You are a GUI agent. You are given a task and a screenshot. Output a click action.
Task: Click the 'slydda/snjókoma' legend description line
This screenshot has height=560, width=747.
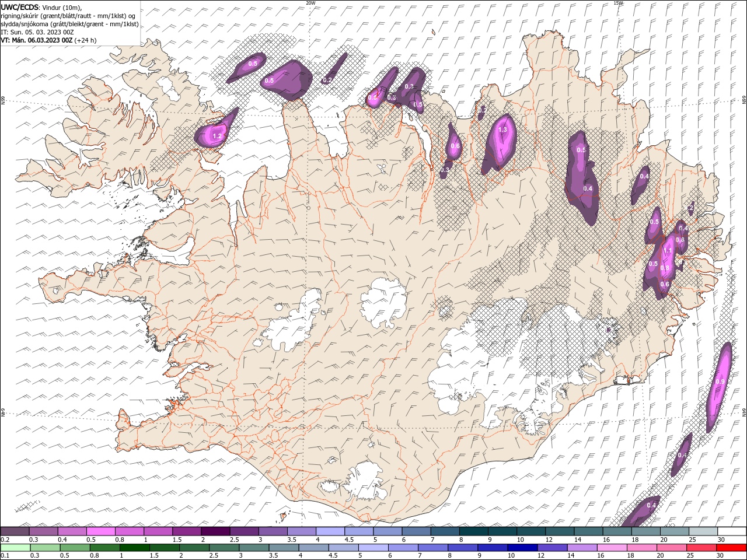[x=69, y=24]
